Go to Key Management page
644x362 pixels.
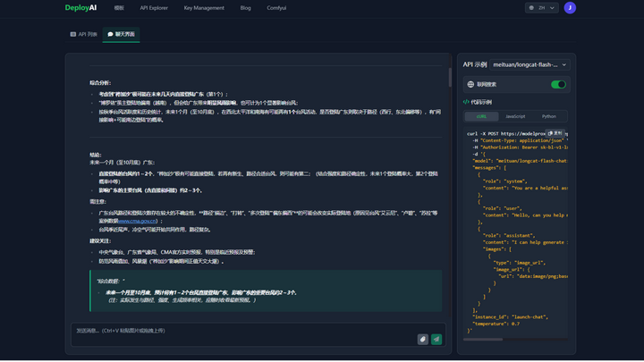(x=204, y=8)
